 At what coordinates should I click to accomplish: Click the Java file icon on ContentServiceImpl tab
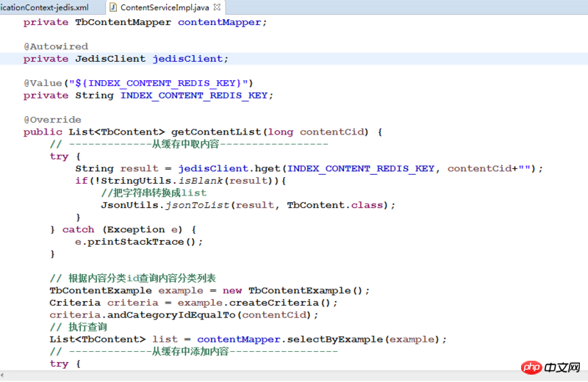[112, 7]
